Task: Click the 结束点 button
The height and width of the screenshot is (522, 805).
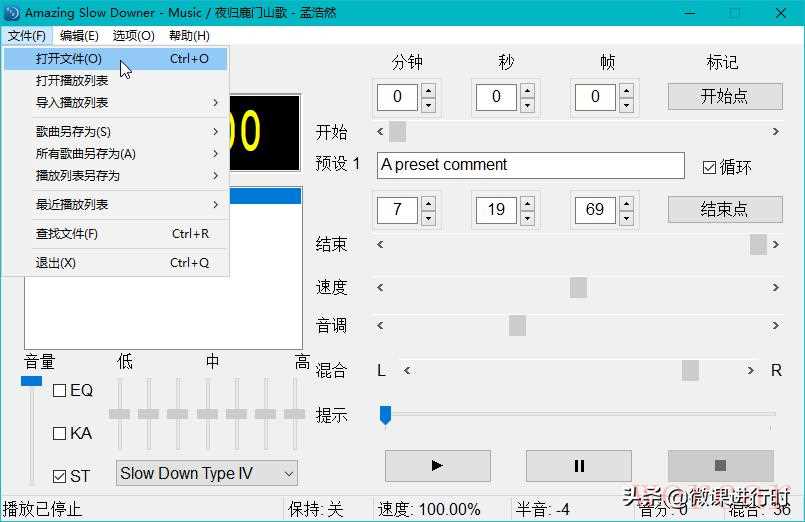Action: click(x=724, y=209)
